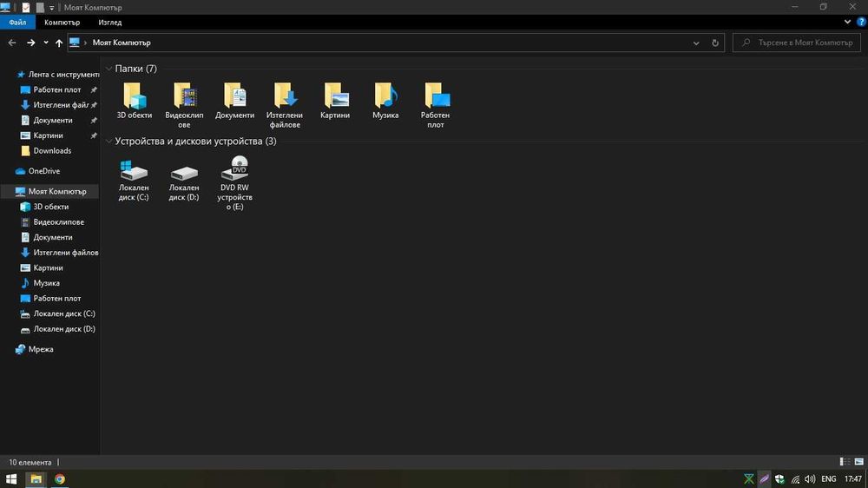Expand the ribbon with the chevron

847,23
